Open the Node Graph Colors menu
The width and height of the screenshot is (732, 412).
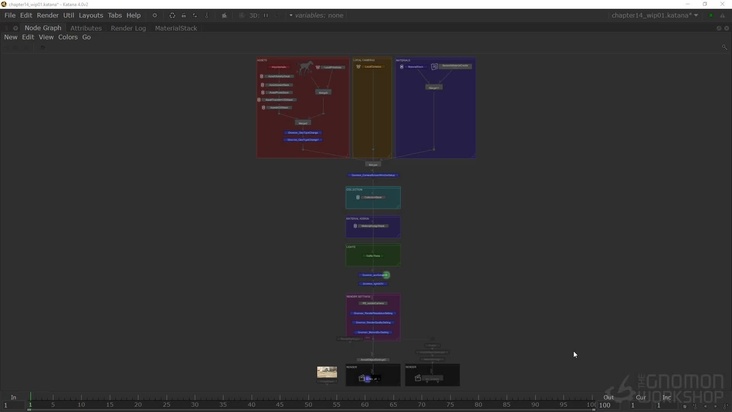point(68,37)
